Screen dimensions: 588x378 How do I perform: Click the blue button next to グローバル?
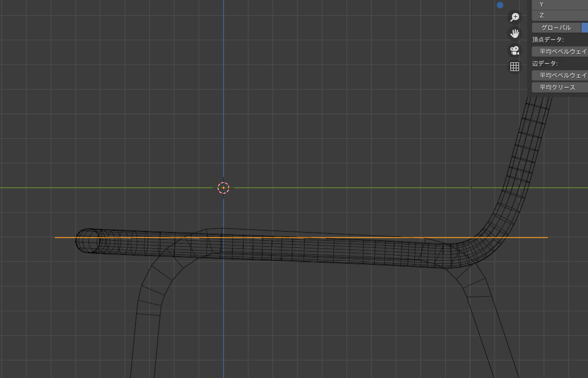tap(585, 28)
